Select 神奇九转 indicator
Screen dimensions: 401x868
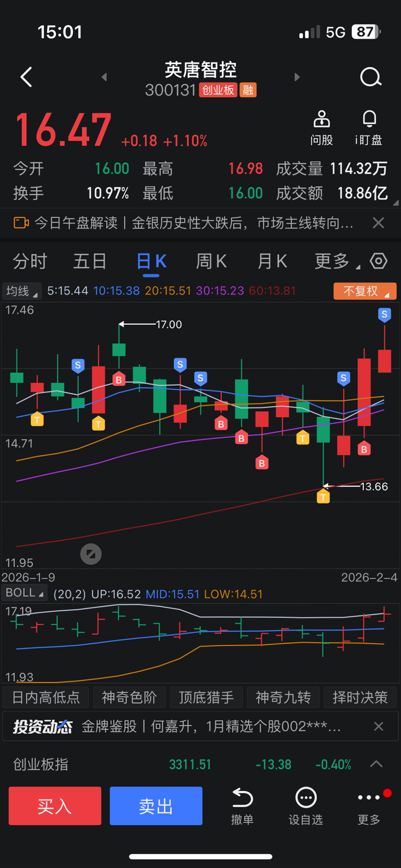284,697
